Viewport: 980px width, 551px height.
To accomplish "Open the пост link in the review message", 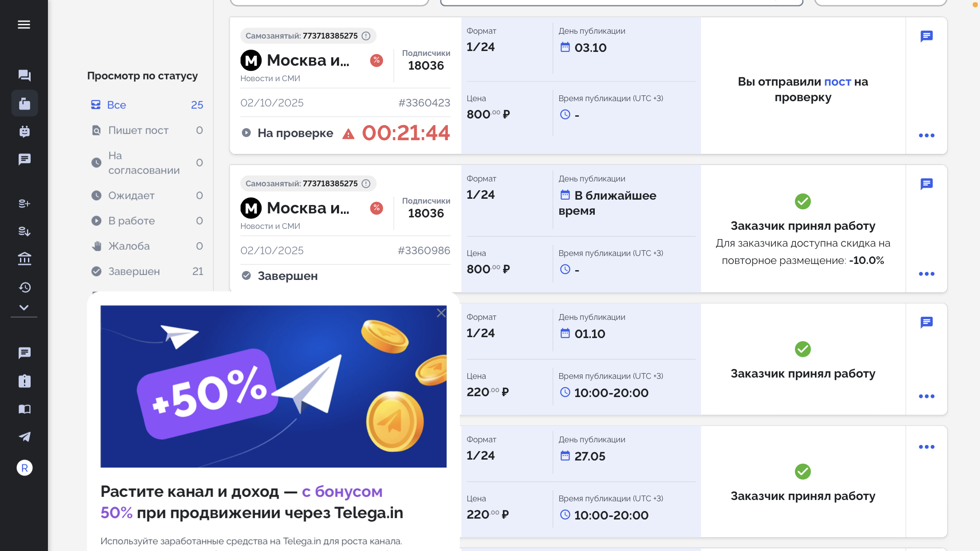I will pos(837,82).
